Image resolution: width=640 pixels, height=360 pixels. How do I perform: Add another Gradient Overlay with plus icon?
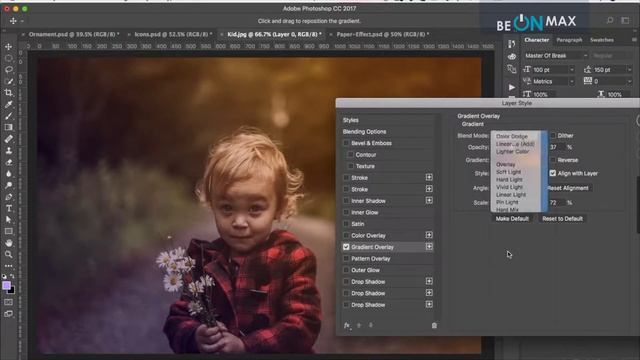coord(429,247)
